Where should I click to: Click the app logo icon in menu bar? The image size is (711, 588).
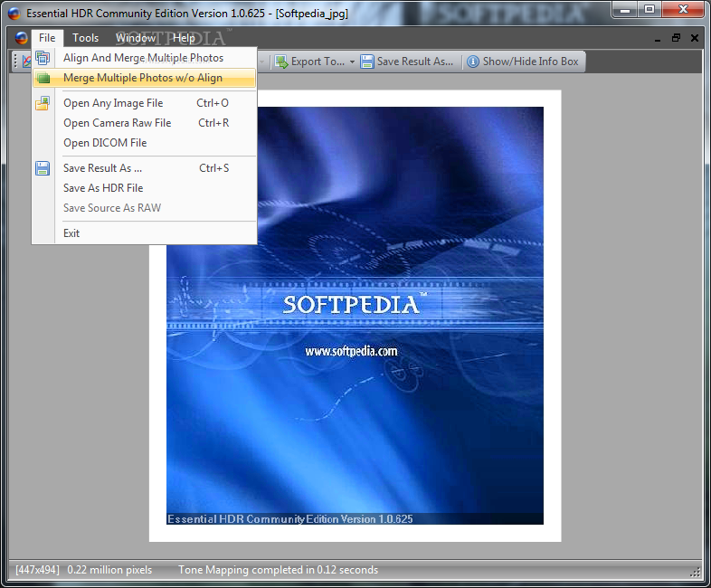(x=22, y=38)
